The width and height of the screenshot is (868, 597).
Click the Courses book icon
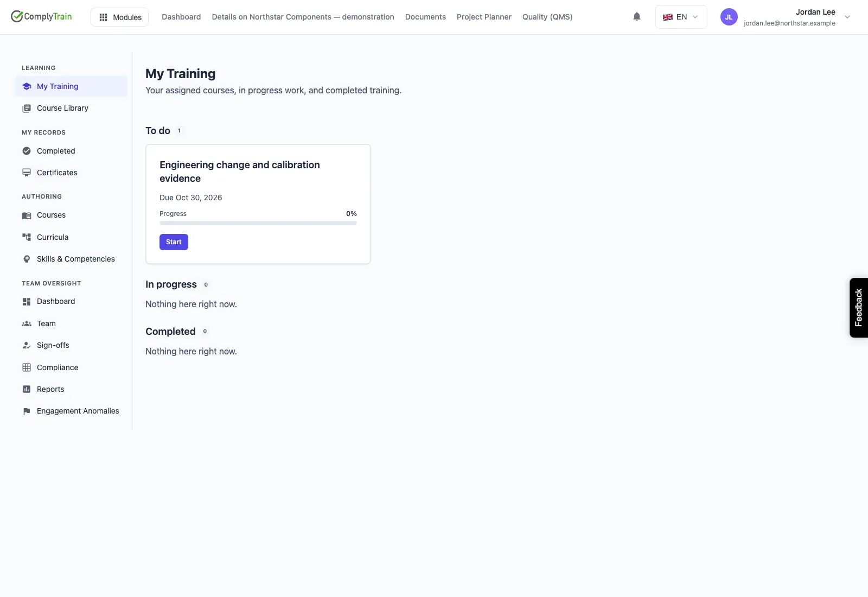[x=27, y=215]
